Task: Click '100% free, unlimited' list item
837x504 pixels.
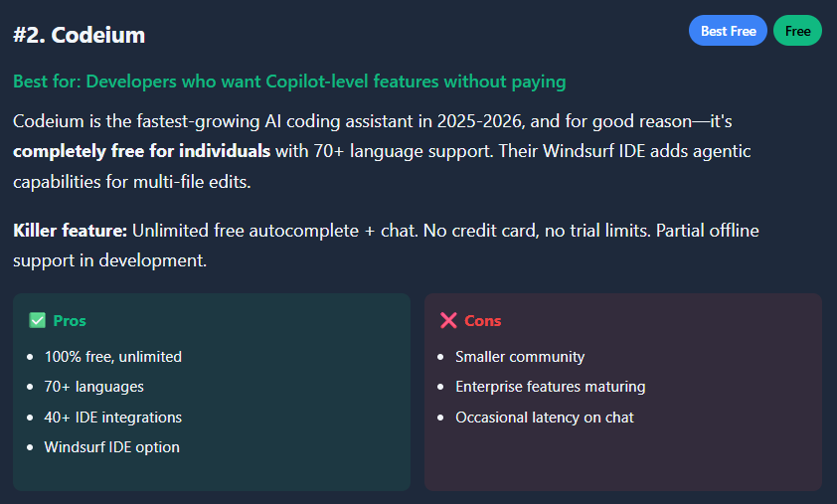Action: click(112, 356)
